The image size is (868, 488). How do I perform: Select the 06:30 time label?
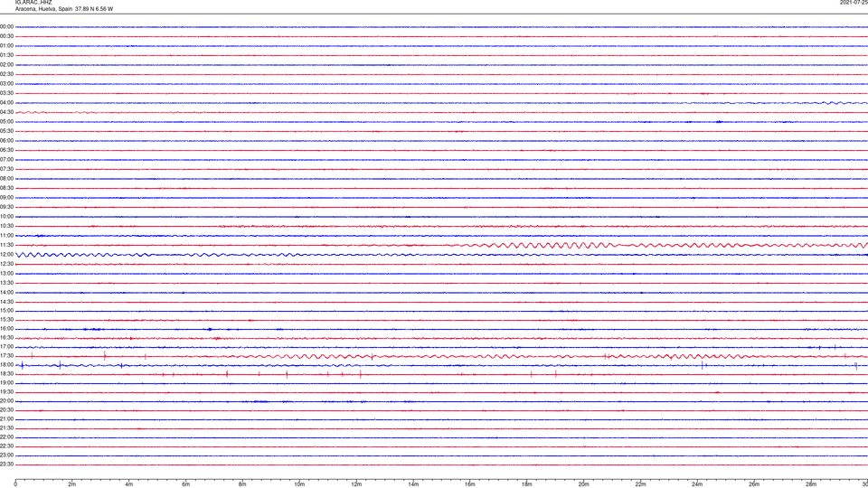coord(6,150)
